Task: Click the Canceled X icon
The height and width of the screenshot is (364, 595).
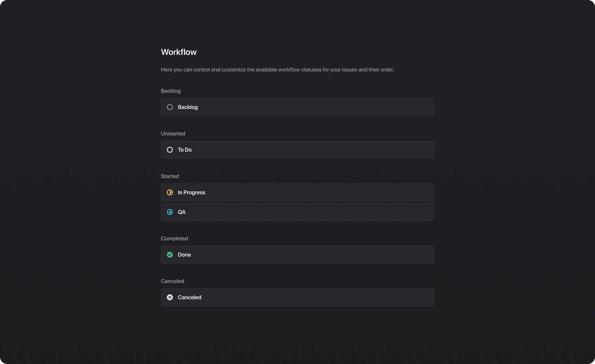Action: pyautogui.click(x=170, y=297)
